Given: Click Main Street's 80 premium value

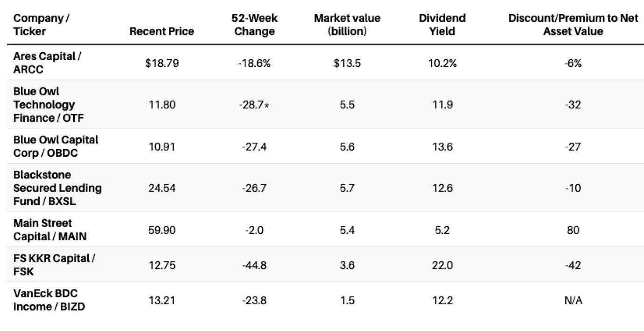Looking at the screenshot, I should click(x=573, y=230).
